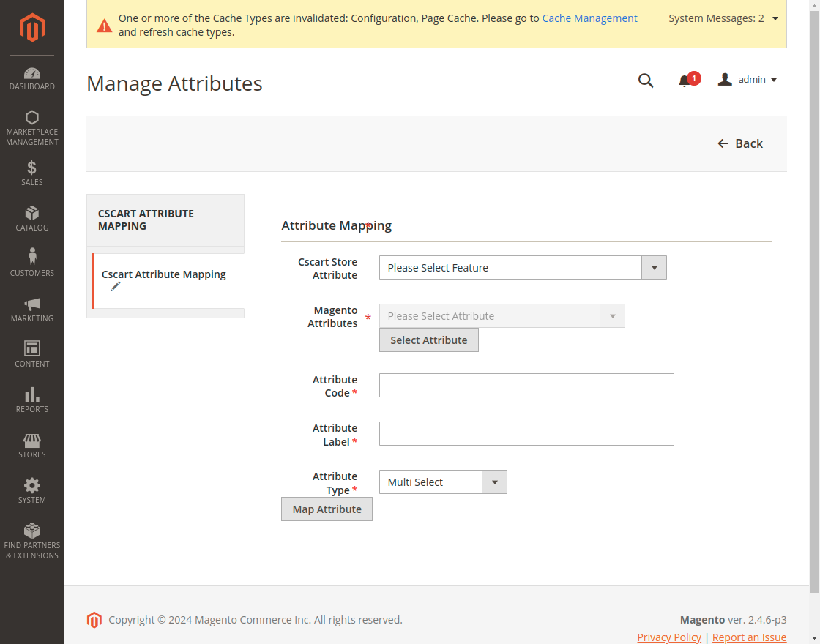This screenshot has height=644, width=820.
Task: Select the Cscart Attribute Mapping tab
Action: pyautogui.click(x=164, y=275)
